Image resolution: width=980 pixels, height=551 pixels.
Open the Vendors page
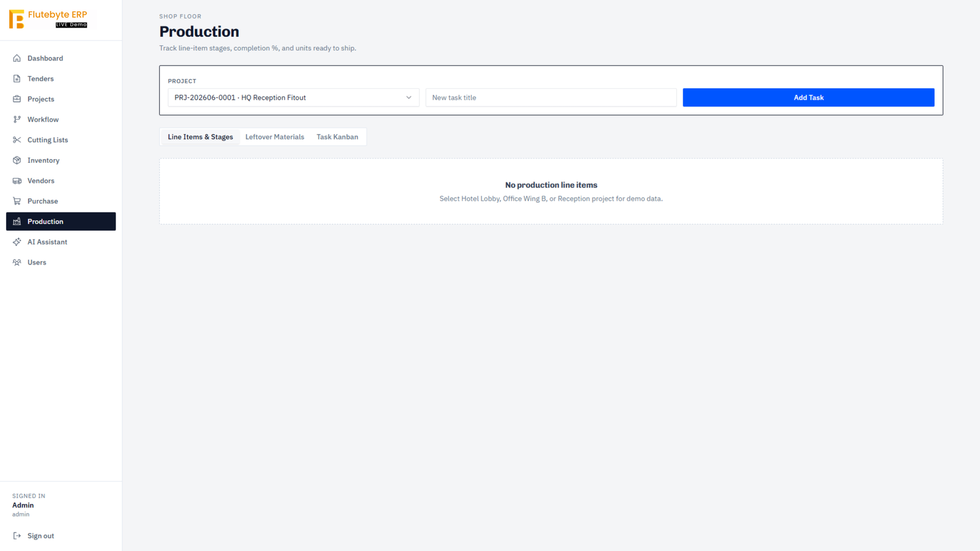(61, 181)
